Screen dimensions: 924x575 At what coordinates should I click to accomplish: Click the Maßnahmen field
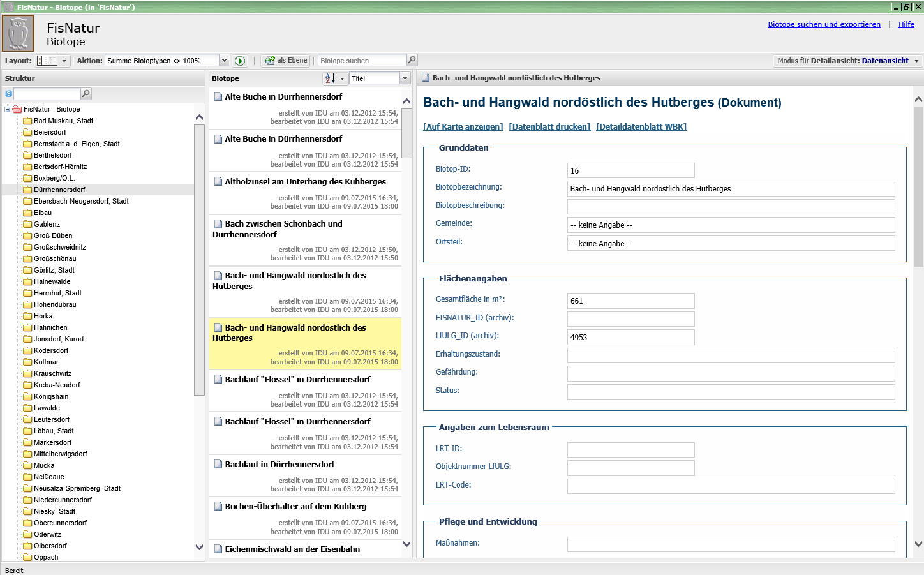731,544
